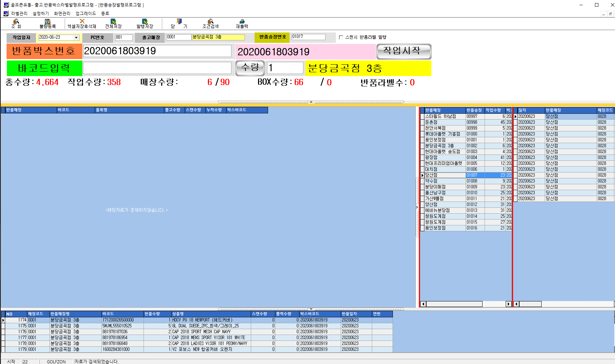This screenshot has height=364, width=615.
Task: Select the 둔촌점 row in store list
Action: tap(444, 122)
